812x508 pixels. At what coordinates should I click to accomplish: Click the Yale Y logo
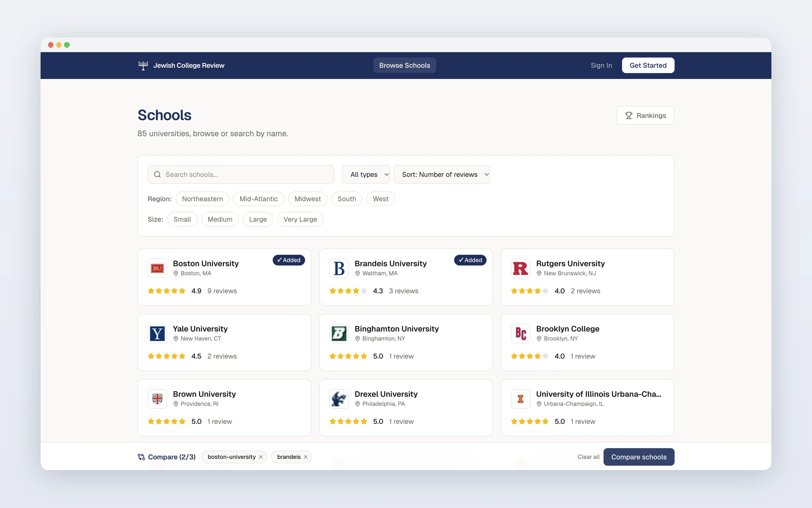157,334
